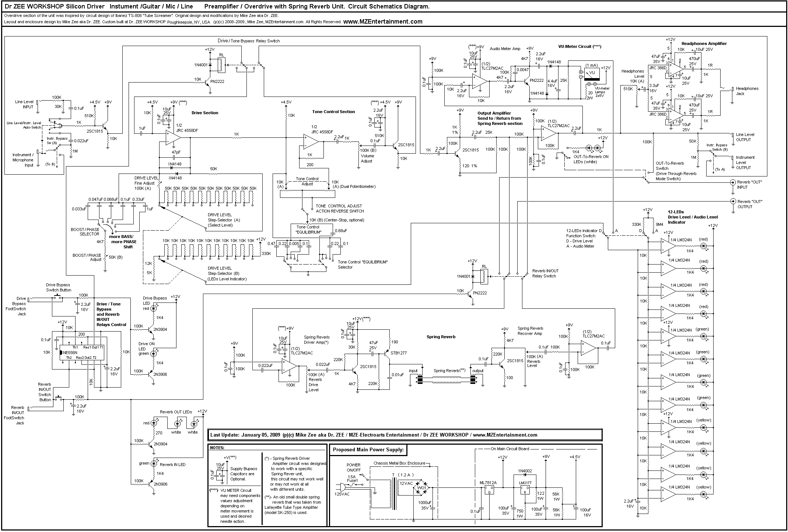Click the DRIVE LEVEL Fine Adjust label
Viewport: 788px width, 532px height.
[x=146, y=183]
